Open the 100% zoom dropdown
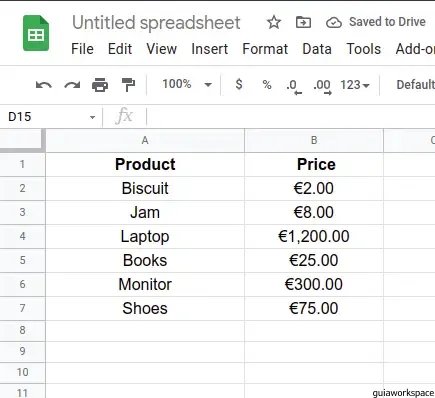435x398 pixels. [x=187, y=84]
